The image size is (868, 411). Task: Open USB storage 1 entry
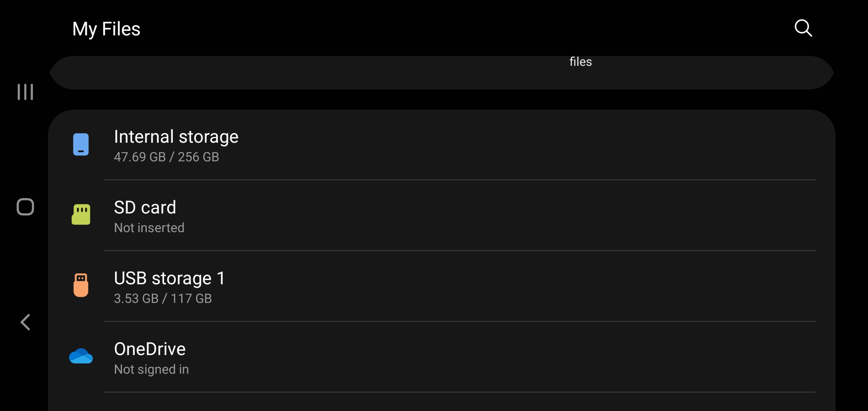coord(442,286)
